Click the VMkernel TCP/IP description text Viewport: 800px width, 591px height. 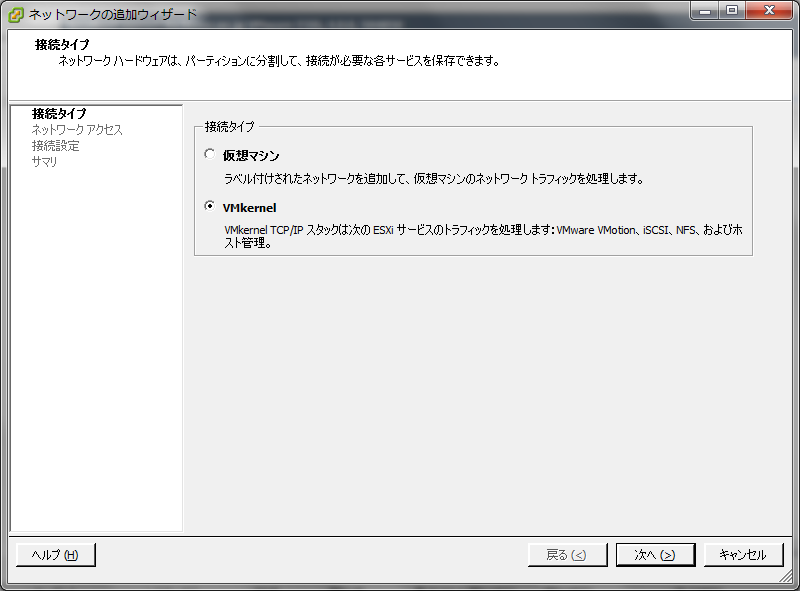(x=483, y=236)
